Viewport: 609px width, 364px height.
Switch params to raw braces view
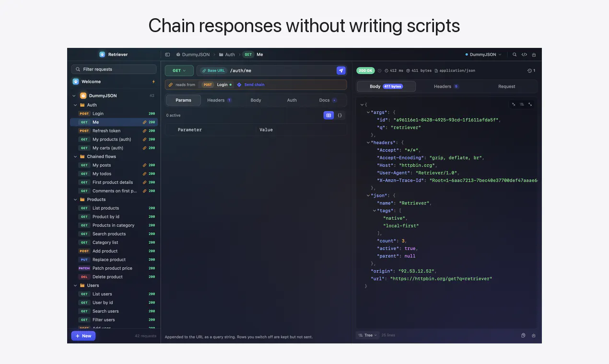340,115
